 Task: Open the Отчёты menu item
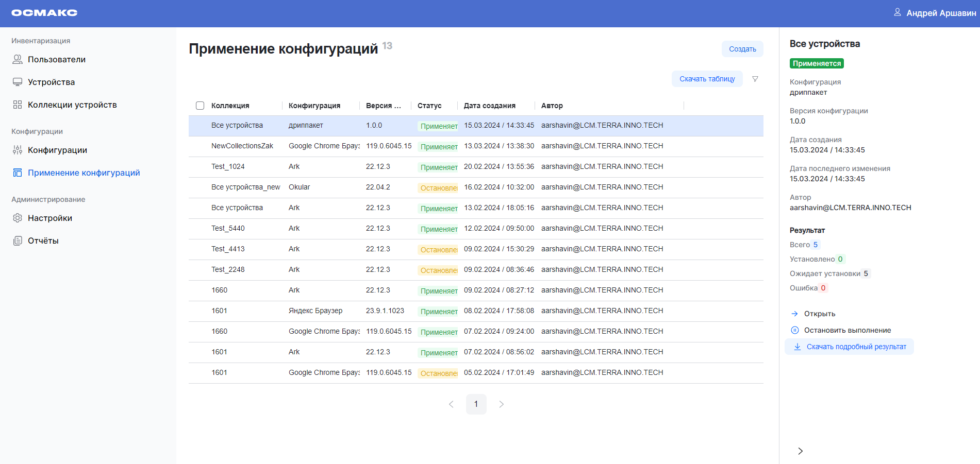point(43,241)
